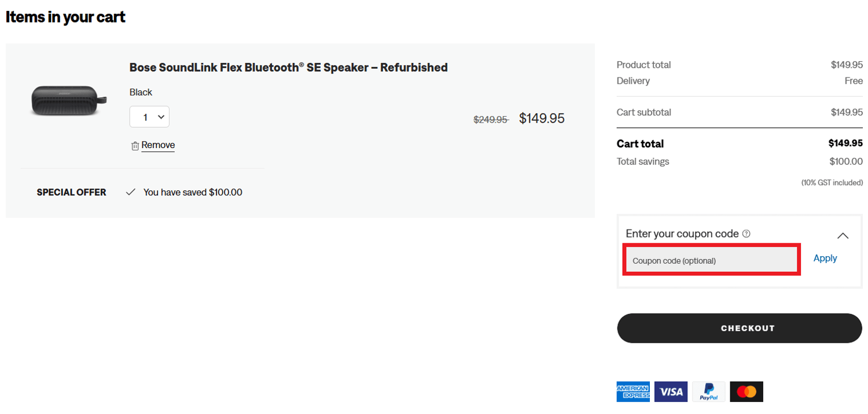Click the Enter your coupon code heading

(682, 234)
